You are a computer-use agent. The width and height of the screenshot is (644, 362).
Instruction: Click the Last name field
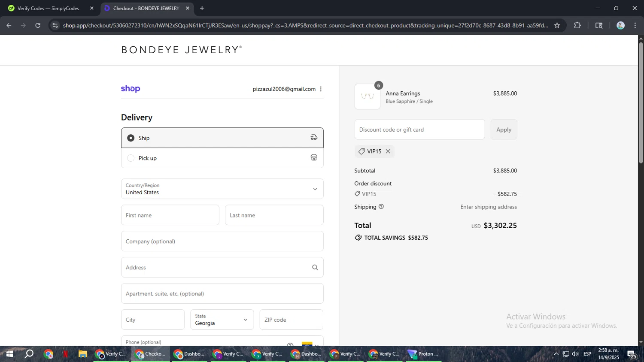click(274, 215)
